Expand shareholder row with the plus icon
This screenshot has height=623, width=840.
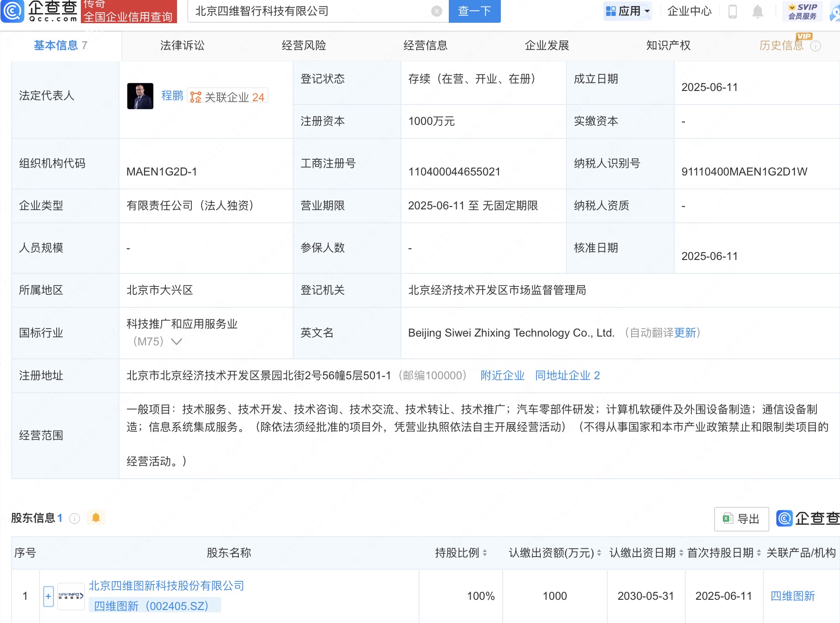48,597
